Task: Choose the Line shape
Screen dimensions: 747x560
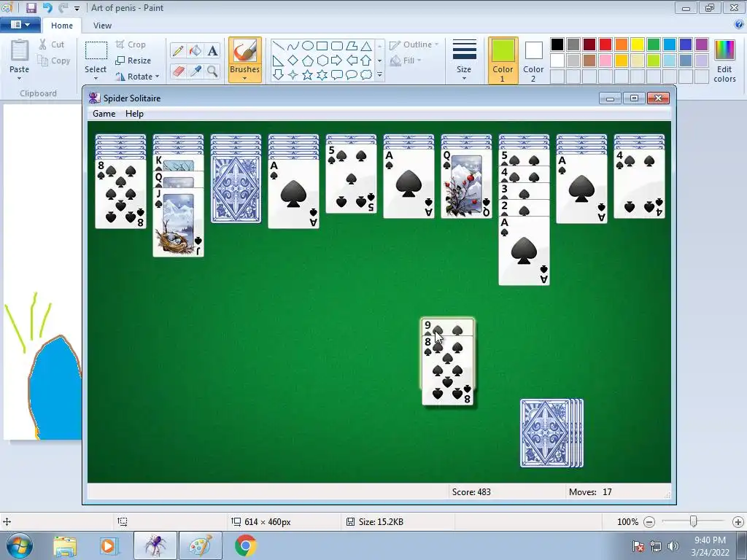Action: [x=278, y=46]
